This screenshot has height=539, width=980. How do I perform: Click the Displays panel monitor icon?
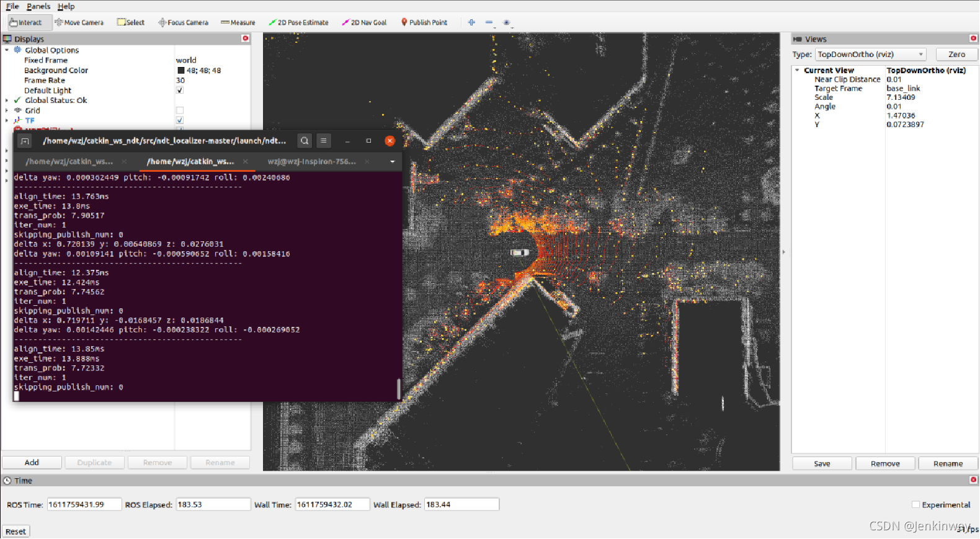(x=7, y=38)
